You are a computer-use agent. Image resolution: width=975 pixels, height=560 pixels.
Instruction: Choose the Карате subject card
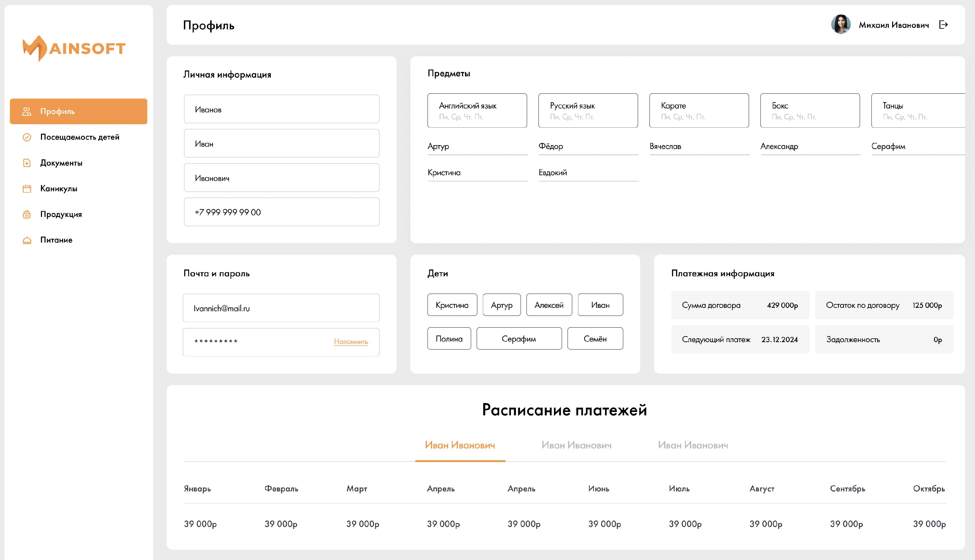pos(699,110)
